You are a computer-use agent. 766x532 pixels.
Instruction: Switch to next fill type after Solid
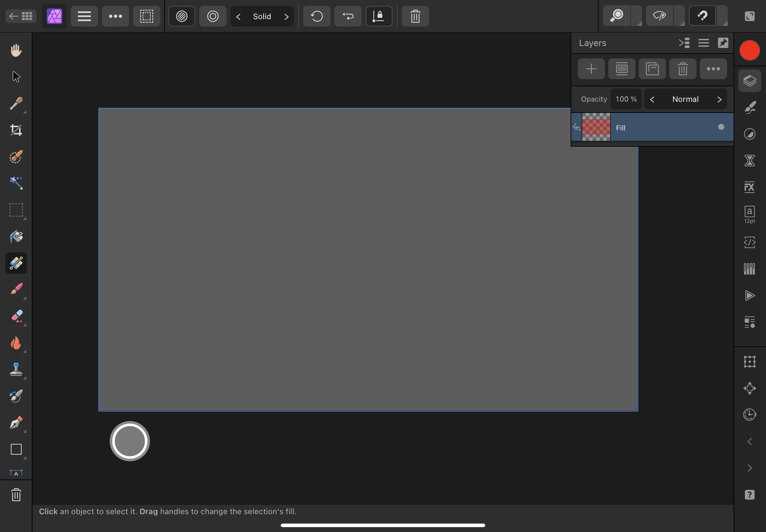pos(286,17)
